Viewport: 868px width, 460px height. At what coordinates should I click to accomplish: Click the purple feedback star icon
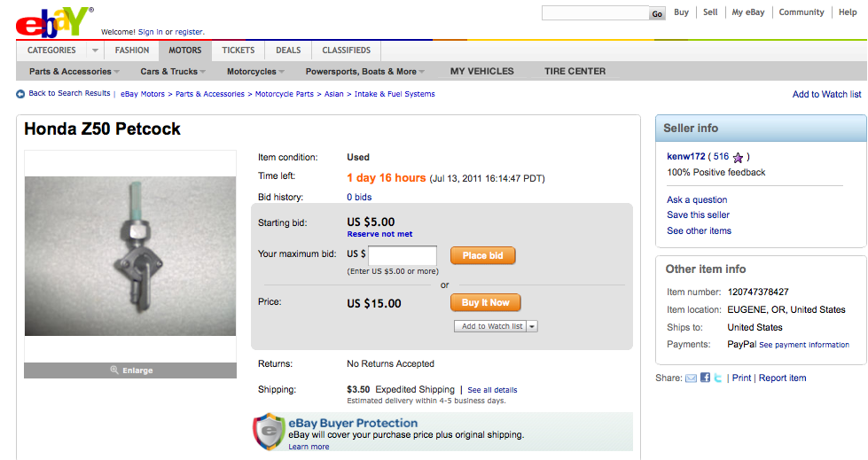point(738,158)
